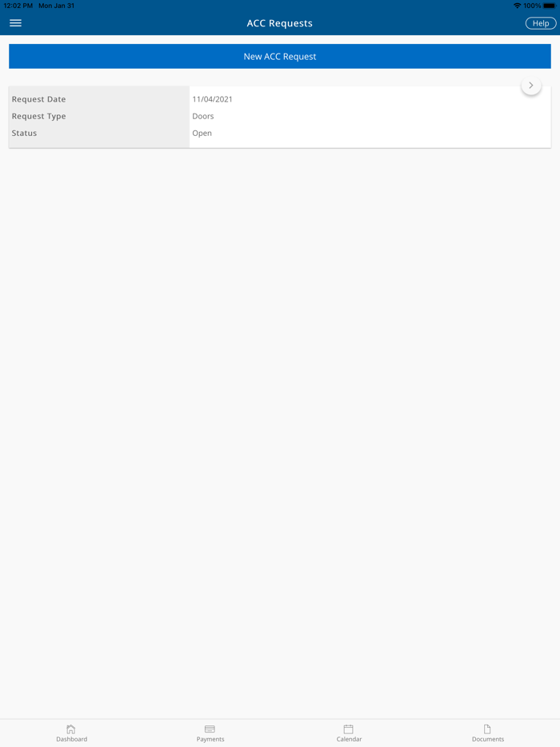Click the Request Type row label
Viewport: 560px width, 747px height.
click(38, 116)
